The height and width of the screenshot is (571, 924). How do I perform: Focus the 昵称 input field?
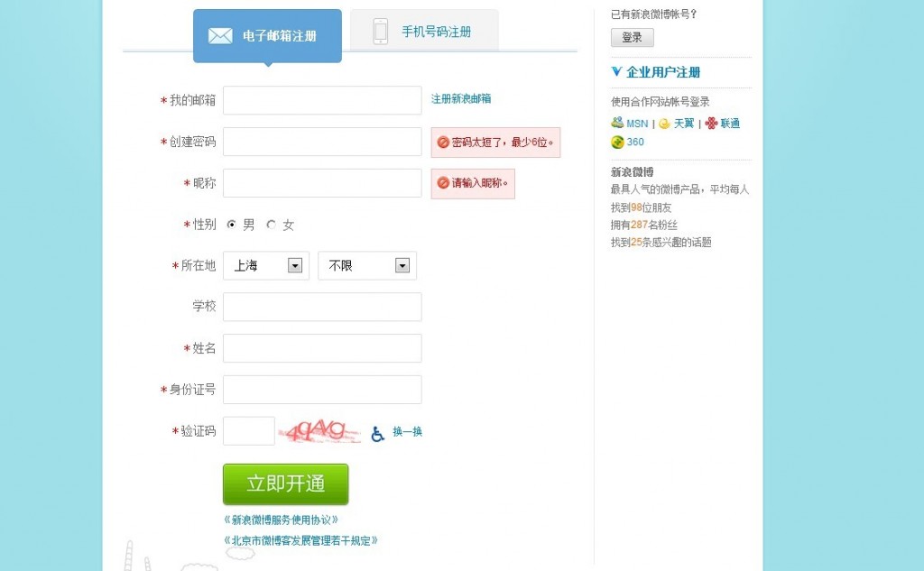coord(322,183)
